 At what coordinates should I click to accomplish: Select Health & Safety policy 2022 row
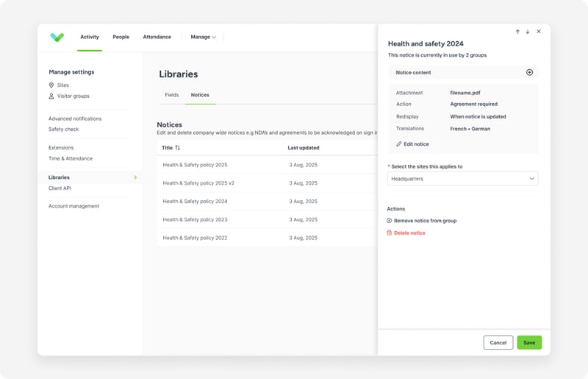coord(267,238)
